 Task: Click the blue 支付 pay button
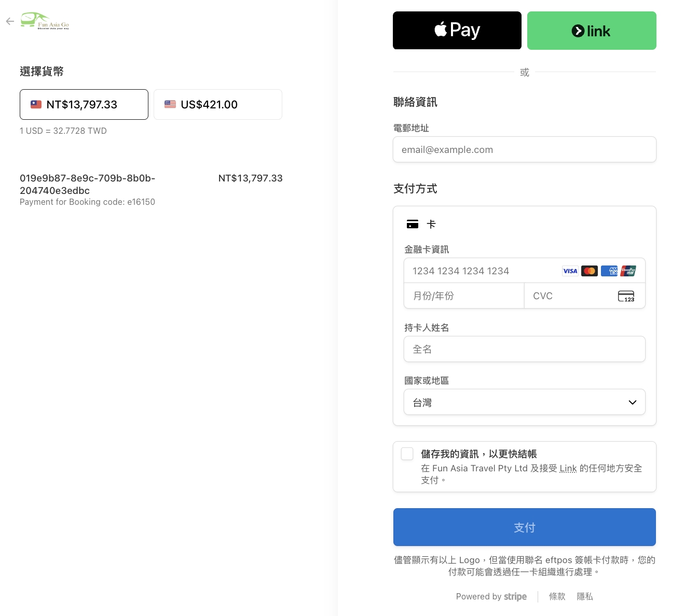click(x=525, y=527)
